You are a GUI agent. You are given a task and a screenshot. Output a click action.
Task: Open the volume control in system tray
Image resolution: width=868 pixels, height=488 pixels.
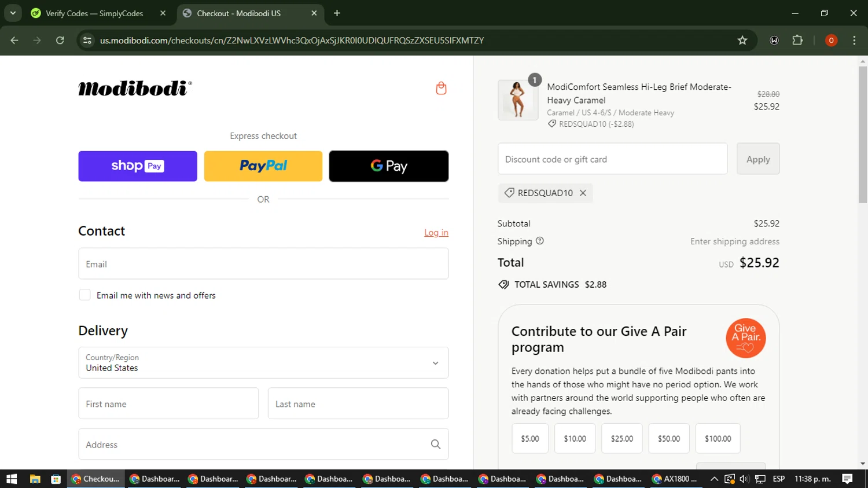click(x=744, y=479)
